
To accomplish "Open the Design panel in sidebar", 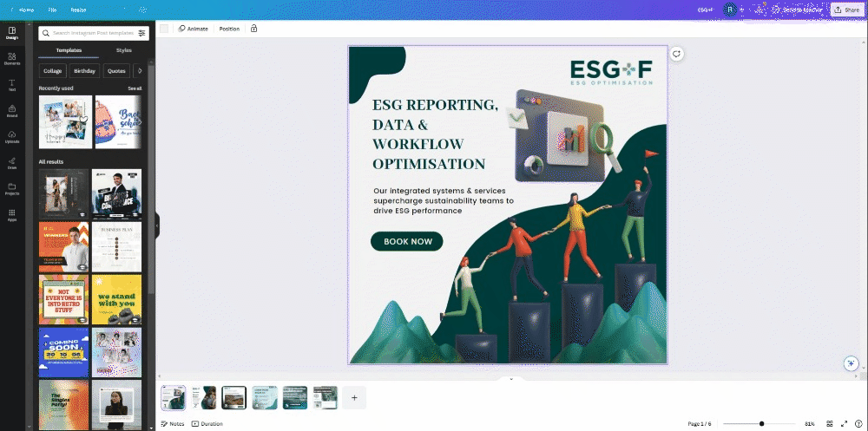I will [12, 33].
